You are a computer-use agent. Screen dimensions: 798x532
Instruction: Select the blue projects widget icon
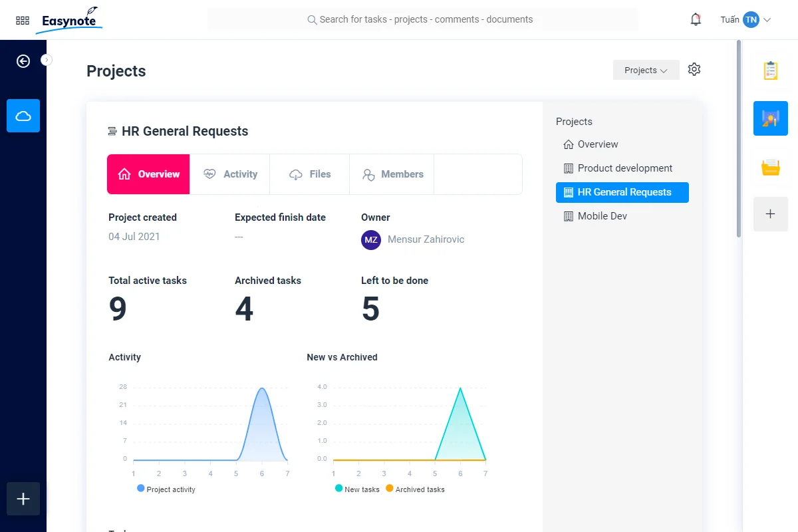pyautogui.click(x=771, y=118)
